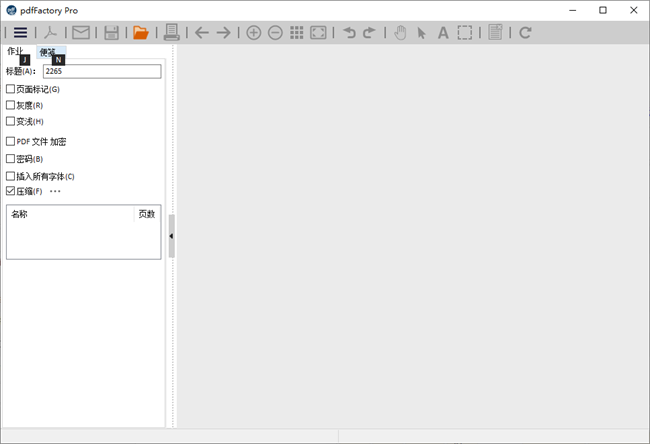Viewport: 650px width, 444px height.
Task: Click the save floppy disk icon
Action: click(111, 33)
